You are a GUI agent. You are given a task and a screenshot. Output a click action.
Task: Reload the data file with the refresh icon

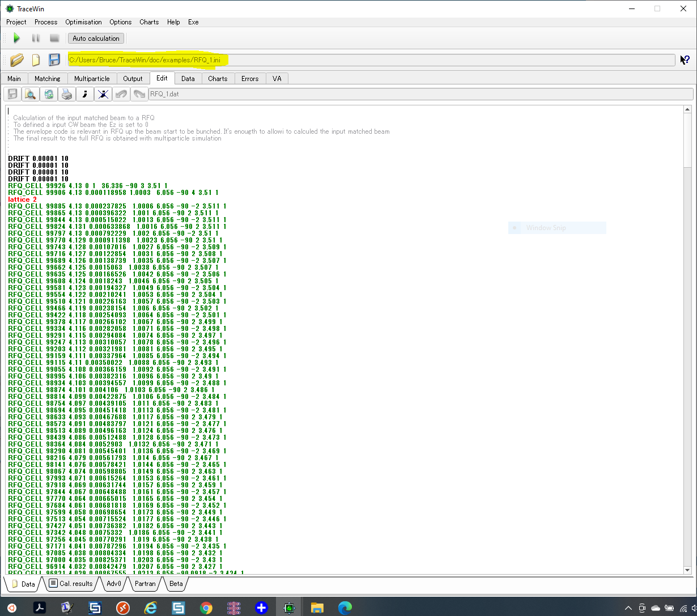click(49, 94)
